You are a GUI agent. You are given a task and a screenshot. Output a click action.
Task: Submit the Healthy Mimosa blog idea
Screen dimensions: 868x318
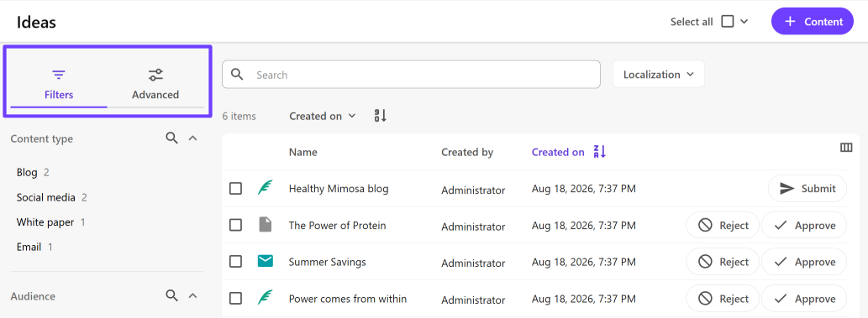click(x=808, y=189)
